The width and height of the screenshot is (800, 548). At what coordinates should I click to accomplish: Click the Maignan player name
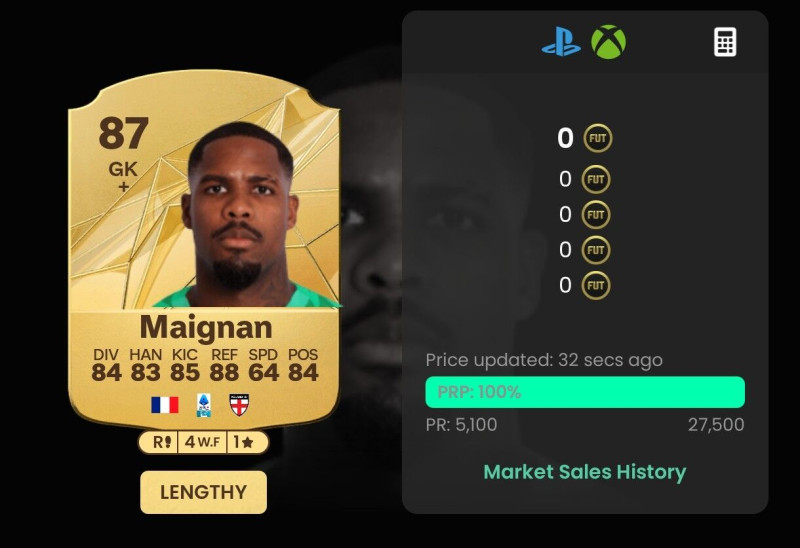[206, 327]
